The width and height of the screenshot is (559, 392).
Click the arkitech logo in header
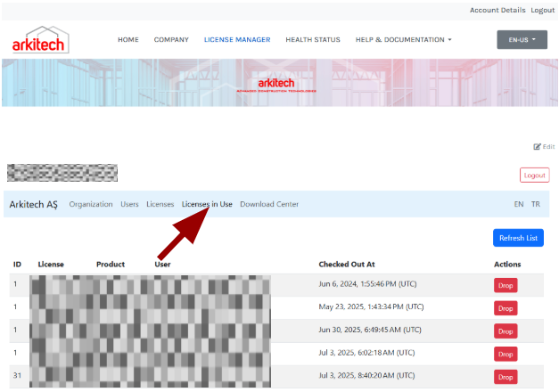40,40
